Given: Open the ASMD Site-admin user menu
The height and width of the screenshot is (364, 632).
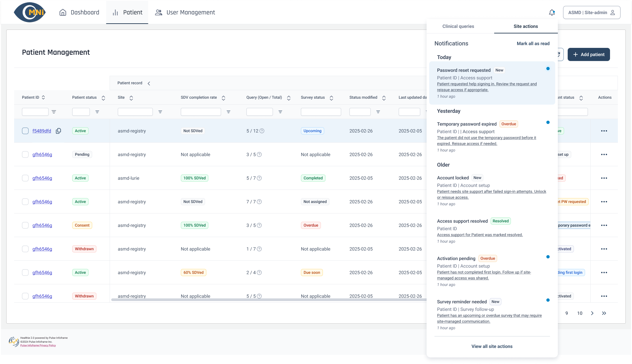Looking at the screenshot, I should pyautogui.click(x=592, y=12).
